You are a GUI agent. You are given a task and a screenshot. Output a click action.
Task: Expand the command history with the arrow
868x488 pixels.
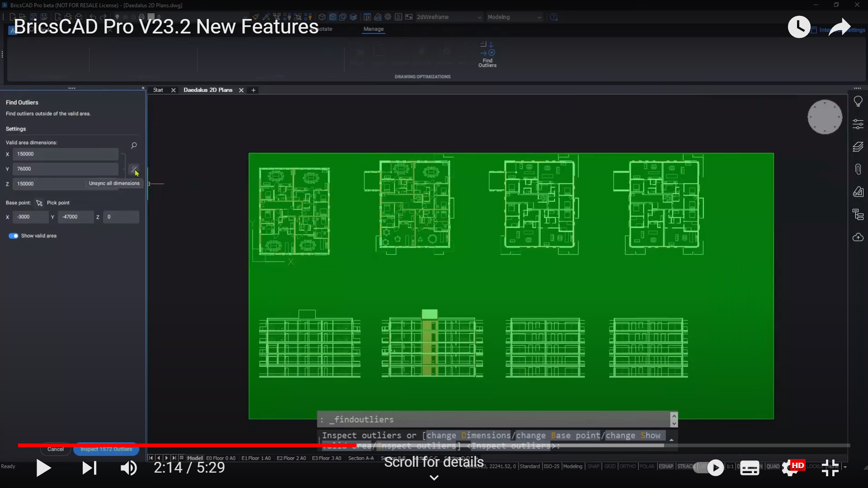[671, 440]
